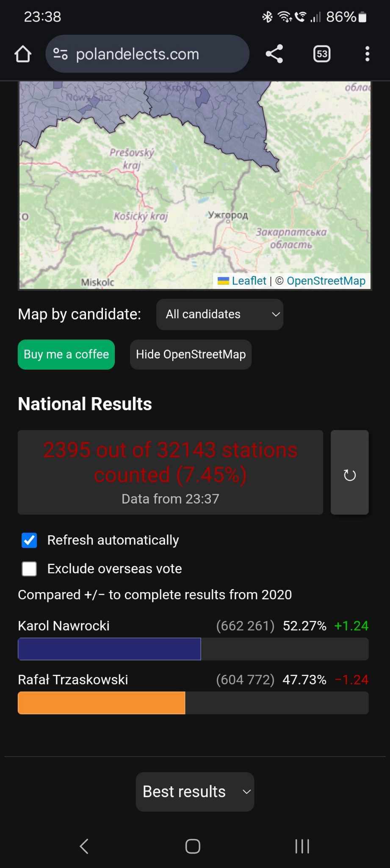Tap the polandelects.com address bar
The image size is (390, 868).
148,54
